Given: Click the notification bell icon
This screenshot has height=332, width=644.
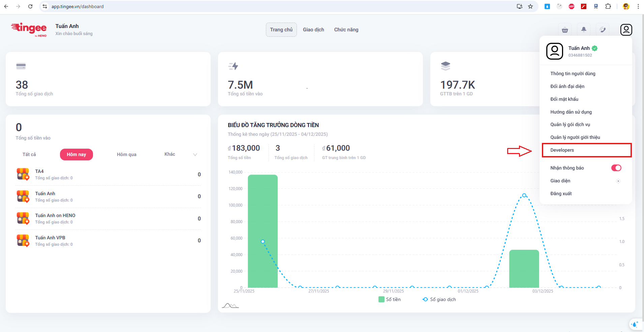Looking at the screenshot, I should tap(584, 30).
